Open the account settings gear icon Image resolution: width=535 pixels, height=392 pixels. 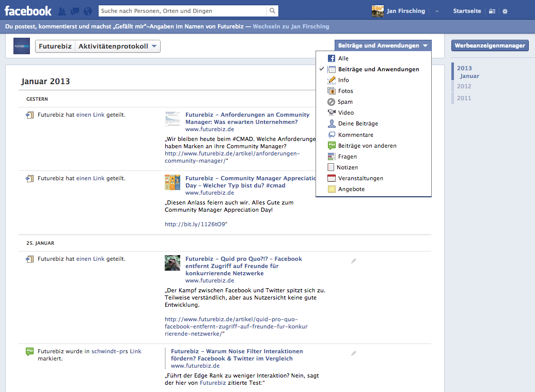click(x=505, y=11)
